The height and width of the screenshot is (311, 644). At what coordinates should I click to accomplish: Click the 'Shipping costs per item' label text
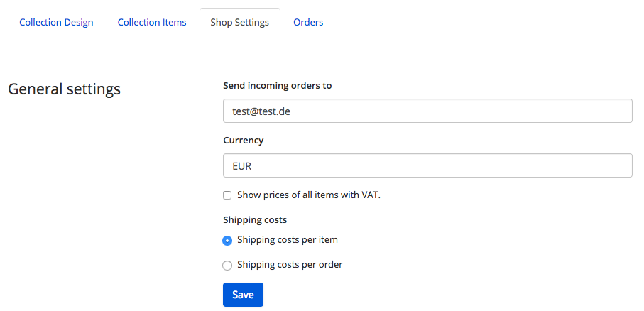288,240
